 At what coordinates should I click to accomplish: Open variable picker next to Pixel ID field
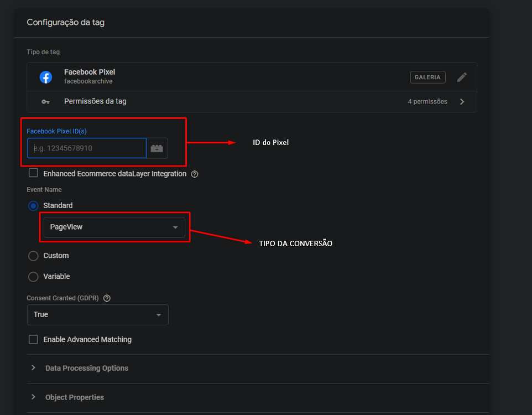(157, 148)
